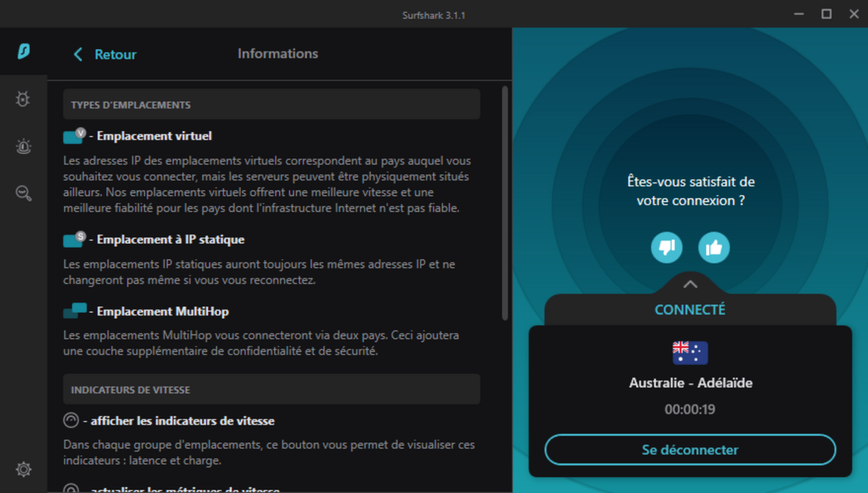Click the INDICATEURS DE VITESSE header
Viewport: 868px width, 493px height.
[x=271, y=390]
